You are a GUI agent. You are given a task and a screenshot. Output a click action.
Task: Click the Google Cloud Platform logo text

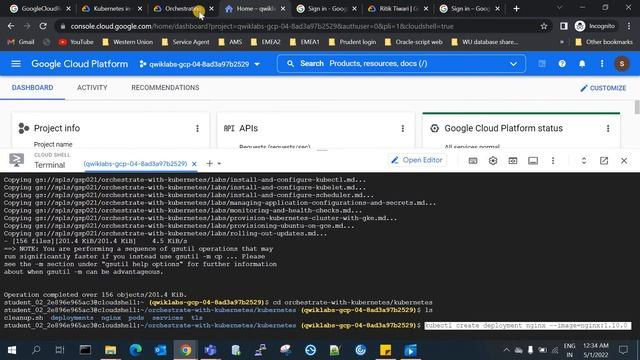[x=80, y=64]
